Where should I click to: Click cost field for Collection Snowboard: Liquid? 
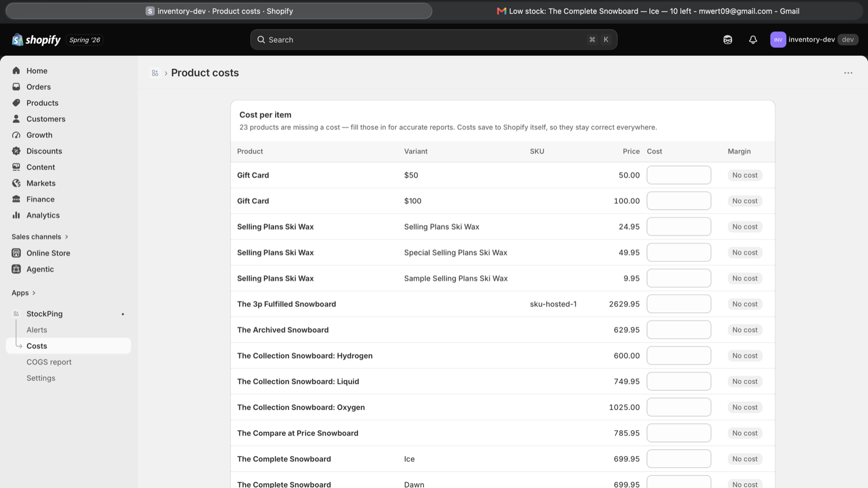pyautogui.click(x=679, y=381)
